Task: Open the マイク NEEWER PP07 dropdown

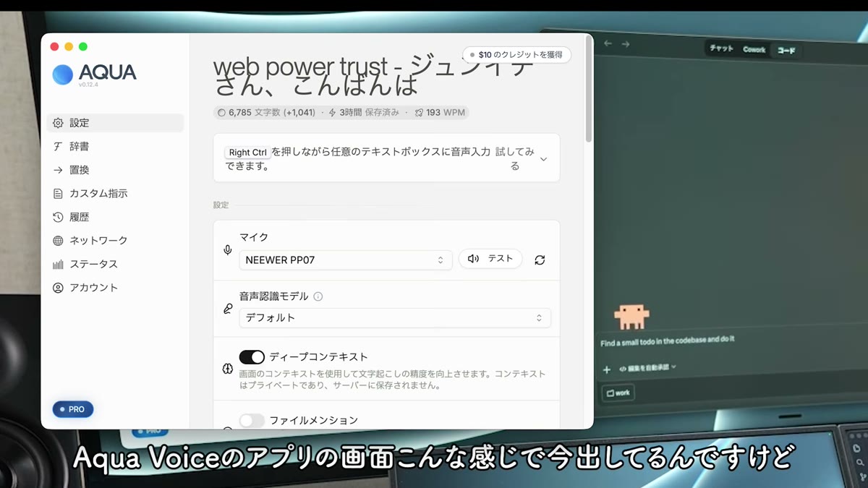Action: 346,260
